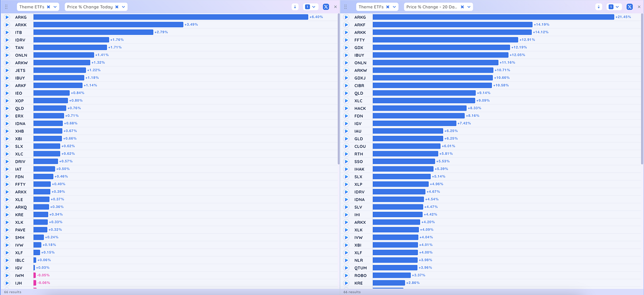Grab the drag handle of the 20 Day panel
Viewport: 644px width, 295px height.
coord(345,7)
